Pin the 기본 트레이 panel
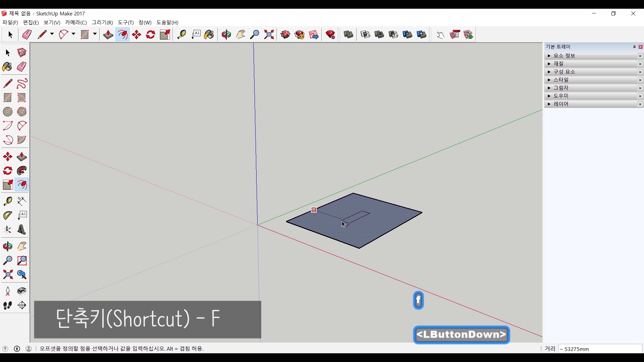The height and width of the screenshot is (362, 644). pos(634,47)
